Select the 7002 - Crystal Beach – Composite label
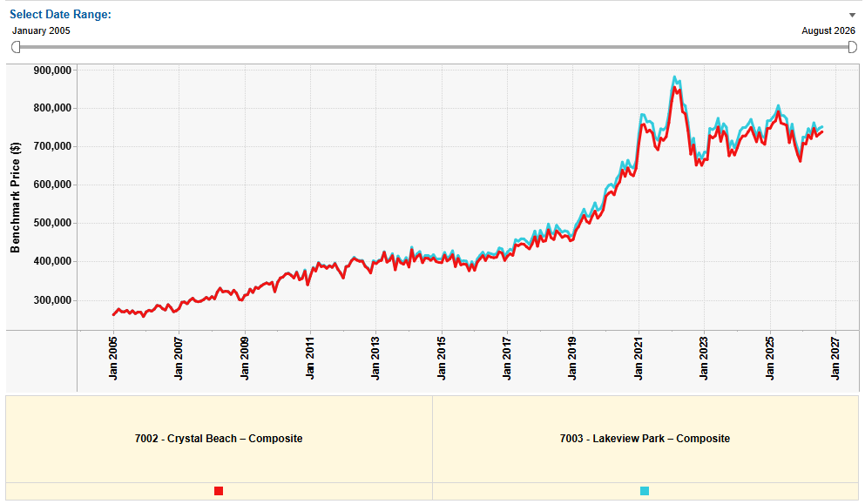Viewport: 865px width, 504px height. click(219, 439)
